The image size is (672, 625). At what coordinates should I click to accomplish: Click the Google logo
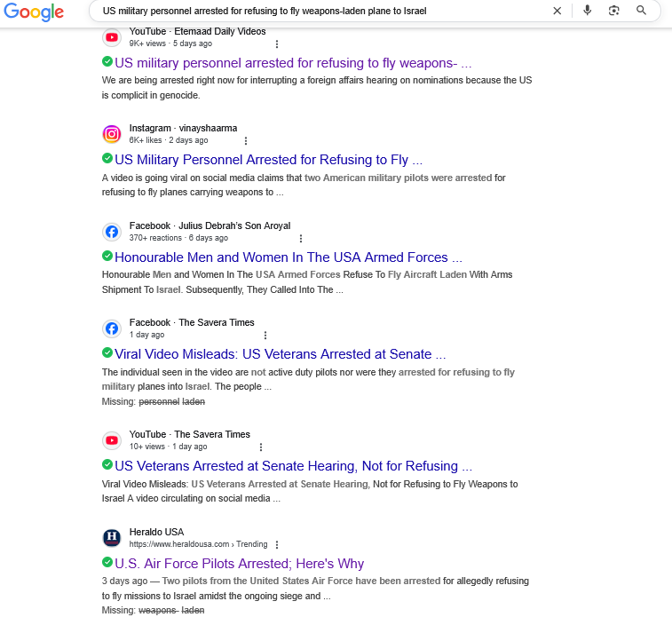pyautogui.click(x=34, y=12)
